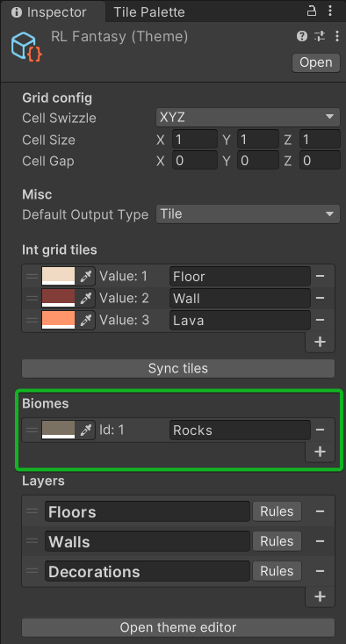This screenshot has height=644, width=346.
Task: Click the Cell Gap Z field
Action: point(320,161)
